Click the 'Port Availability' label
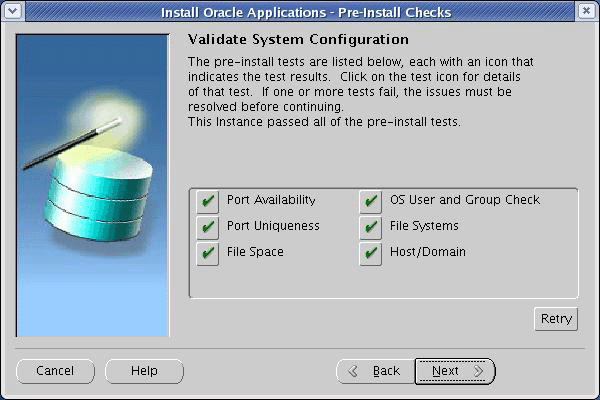This screenshot has height=400, width=600. click(271, 200)
